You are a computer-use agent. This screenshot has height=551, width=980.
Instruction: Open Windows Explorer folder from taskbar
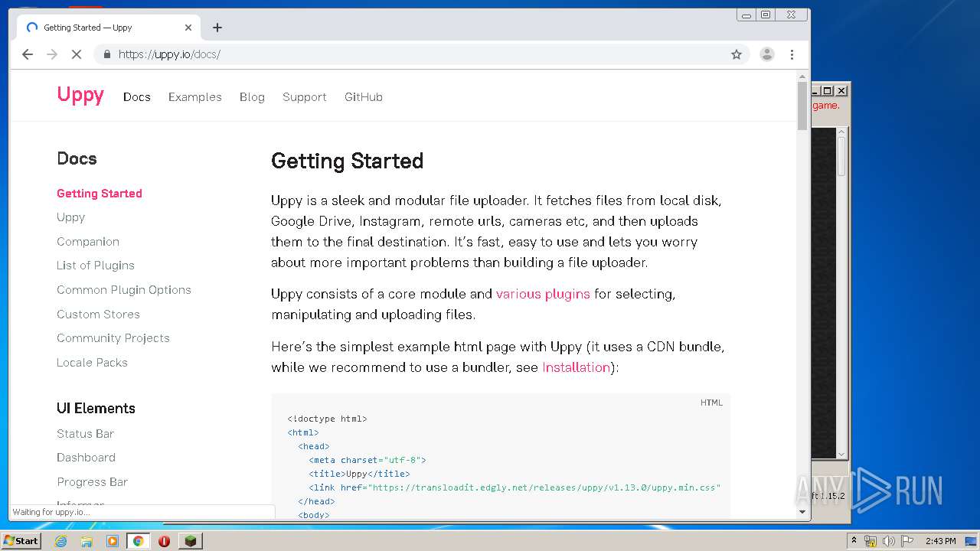[x=87, y=541]
